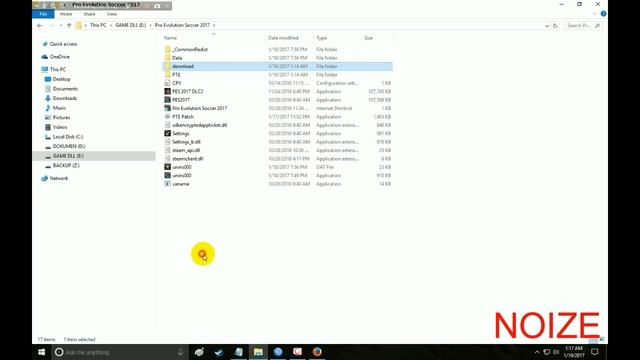Open recent locations dropdown arrow
The image size is (640, 360).
coord(61,25)
